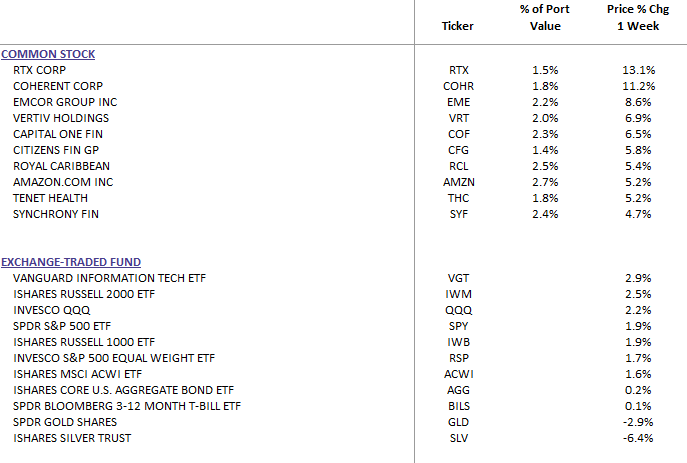Image resolution: width=687 pixels, height=463 pixels.
Task: Open the EXCHANGE-TRADED FUND section heading
Action: [x=70, y=262]
